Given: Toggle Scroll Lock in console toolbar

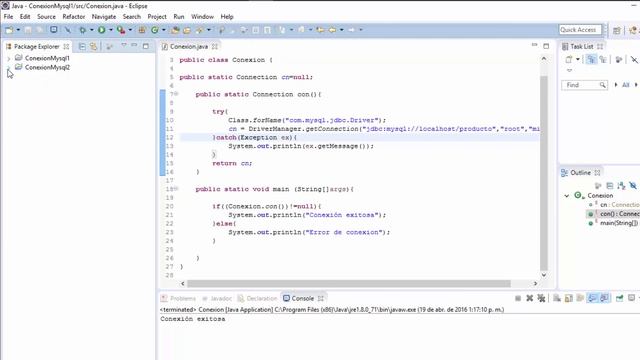Looking at the screenshot, I should [x=569, y=298].
